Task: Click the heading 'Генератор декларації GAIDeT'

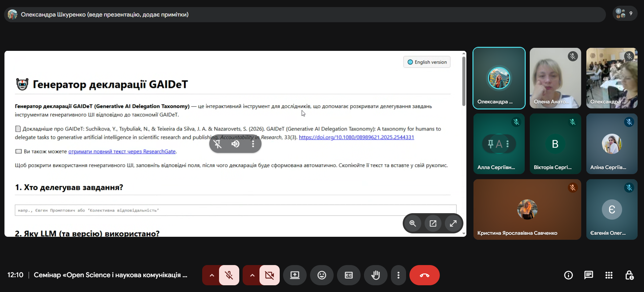Action: 110,84
